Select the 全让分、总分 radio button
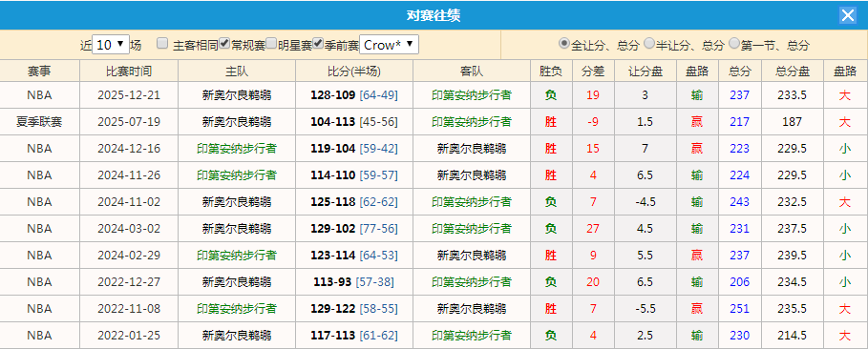 [x=564, y=43]
